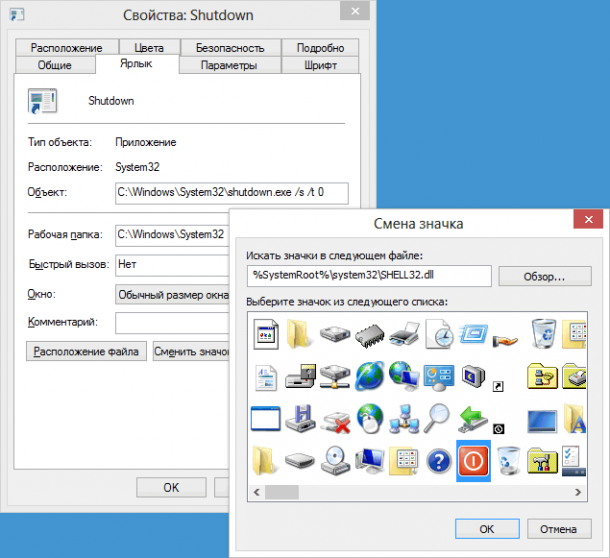Choose the hand holding card share icon
Viewport: 610px width, 558px height.
tap(507, 333)
